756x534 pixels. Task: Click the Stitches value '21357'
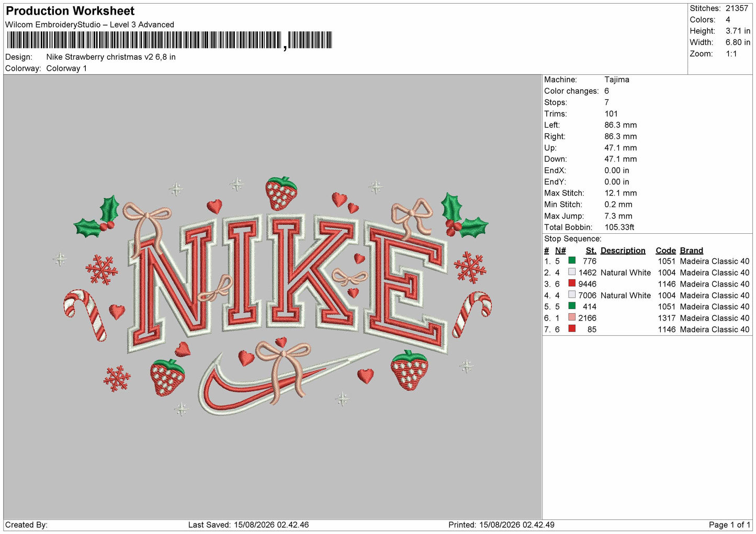click(x=737, y=8)
